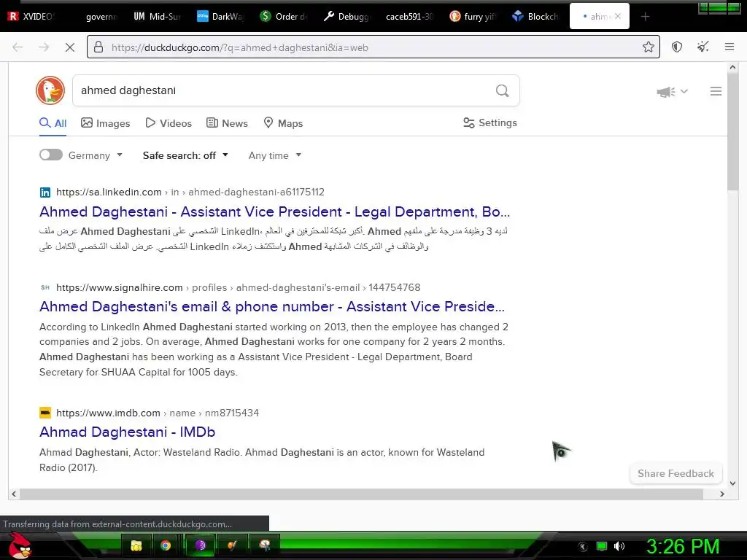Click the SignalHire favicon of second result

tap(44, 287)
